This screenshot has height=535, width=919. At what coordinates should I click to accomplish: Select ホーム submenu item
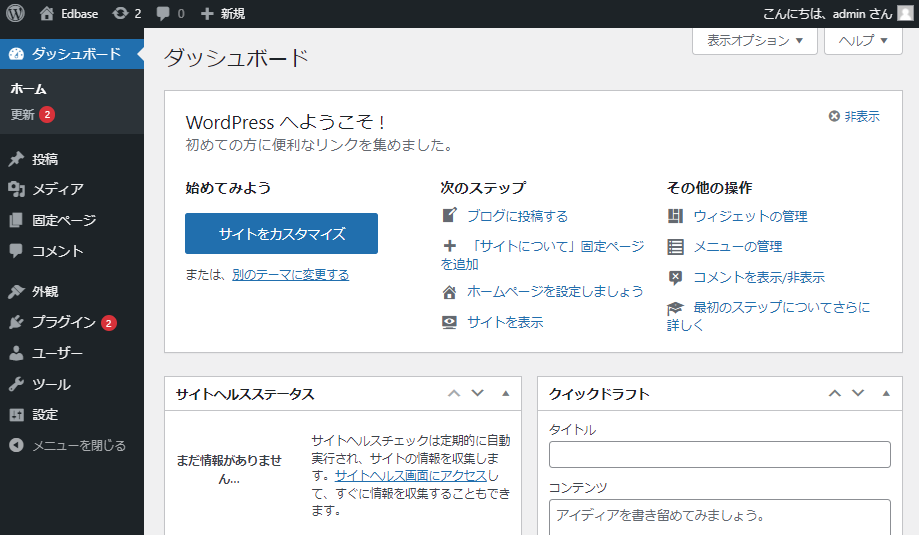(x=28, y=88)
